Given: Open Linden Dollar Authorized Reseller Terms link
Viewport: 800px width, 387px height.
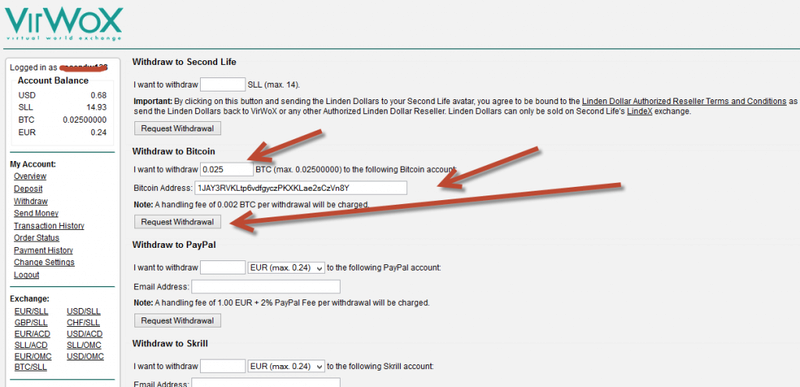Looking at the screenshot, I should [x=684, y=101].
